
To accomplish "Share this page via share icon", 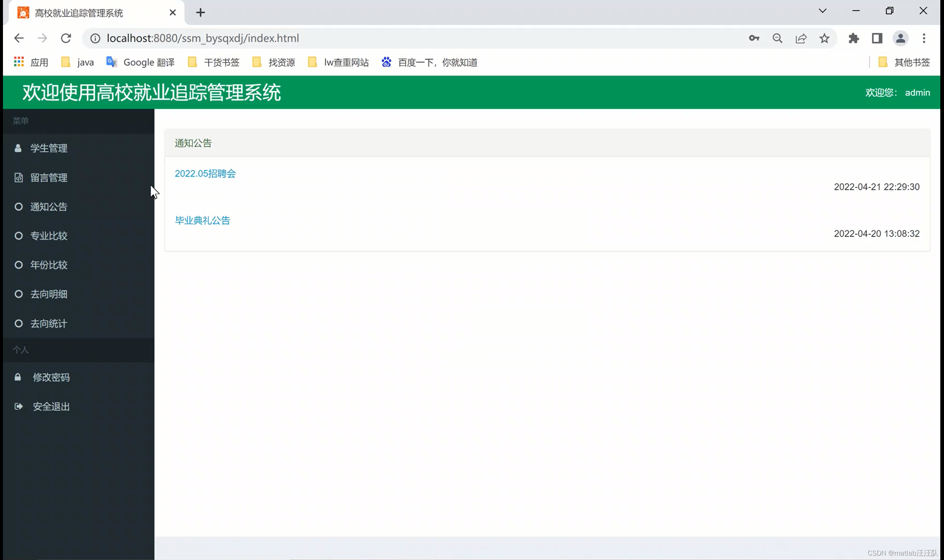I will [801, 38].
